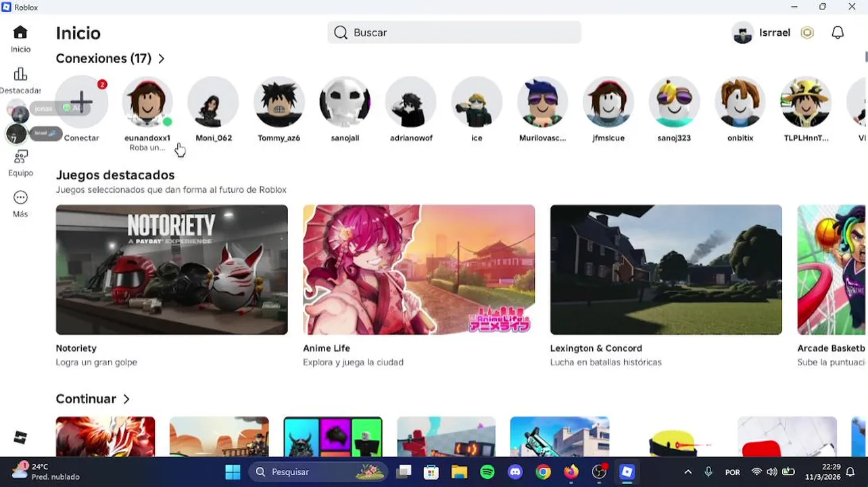
Task: Open jfmsicue's avatar
Action: pos(608,102)
